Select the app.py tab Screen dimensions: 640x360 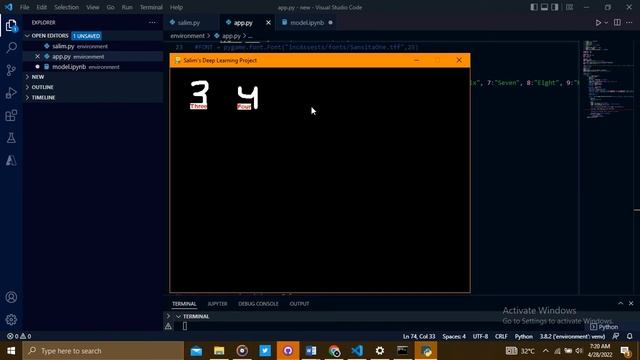click(x=243, y=23)
